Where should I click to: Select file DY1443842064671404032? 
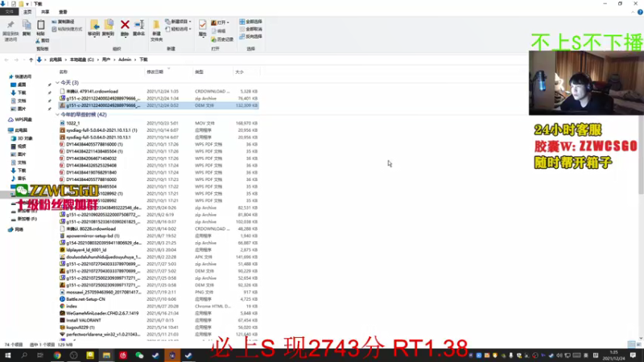click(158, 158)
